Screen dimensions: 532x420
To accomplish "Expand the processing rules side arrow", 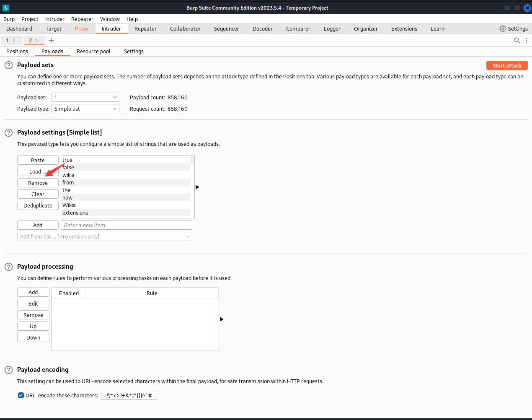I will pyautogui.click(x=221, y=319).
